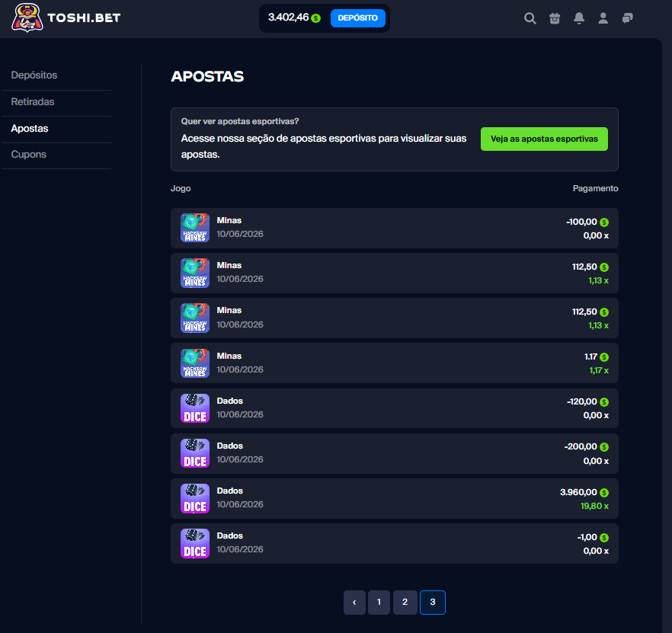This screenshot has height=633, width=672.
Task: Open Mines thumbnail in the 1,17 x row
Action: click(195, 363)
